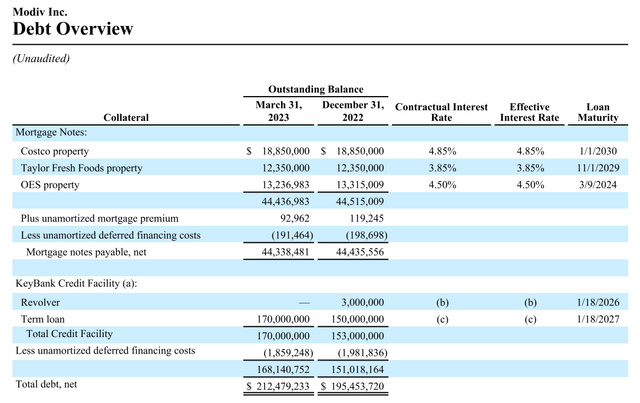Click the "March 31, 2023" column header
The height and width of the screenshot is (403, 640).
279,111
